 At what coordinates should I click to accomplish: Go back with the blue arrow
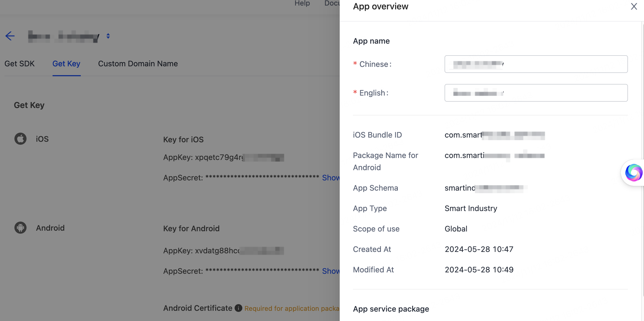tap(10, 36)
